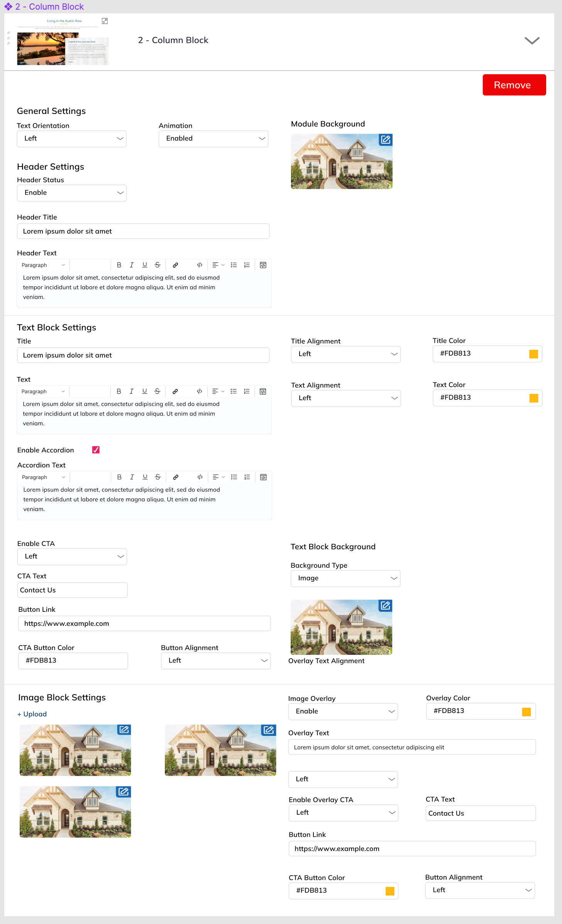562x924 pixels.
Task: Click numbered list icon in Text editor
Action: click(247, 391)
